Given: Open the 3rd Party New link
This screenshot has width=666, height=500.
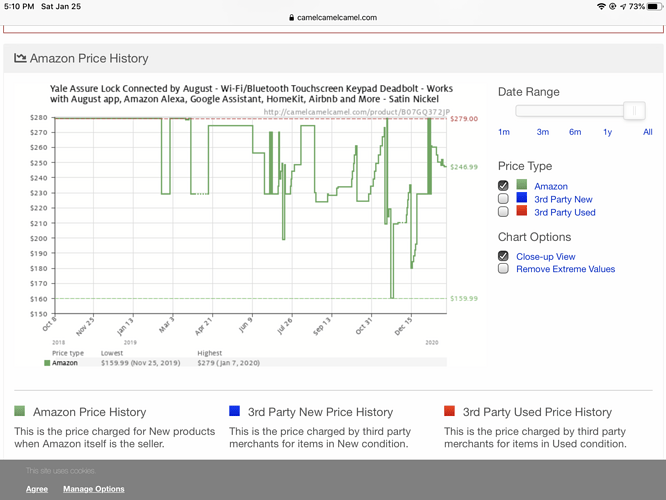Looking at the screenshot, I should pos(563,199).
